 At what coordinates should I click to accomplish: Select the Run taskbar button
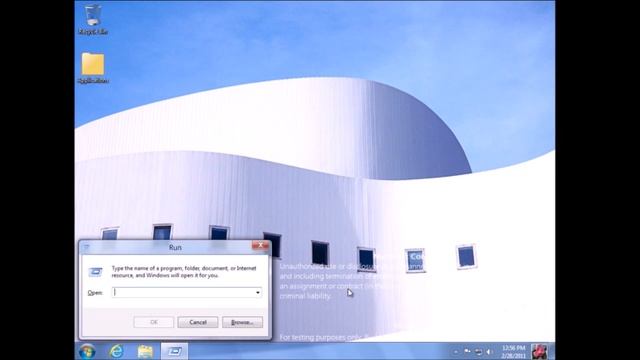[x=175, y=351]
